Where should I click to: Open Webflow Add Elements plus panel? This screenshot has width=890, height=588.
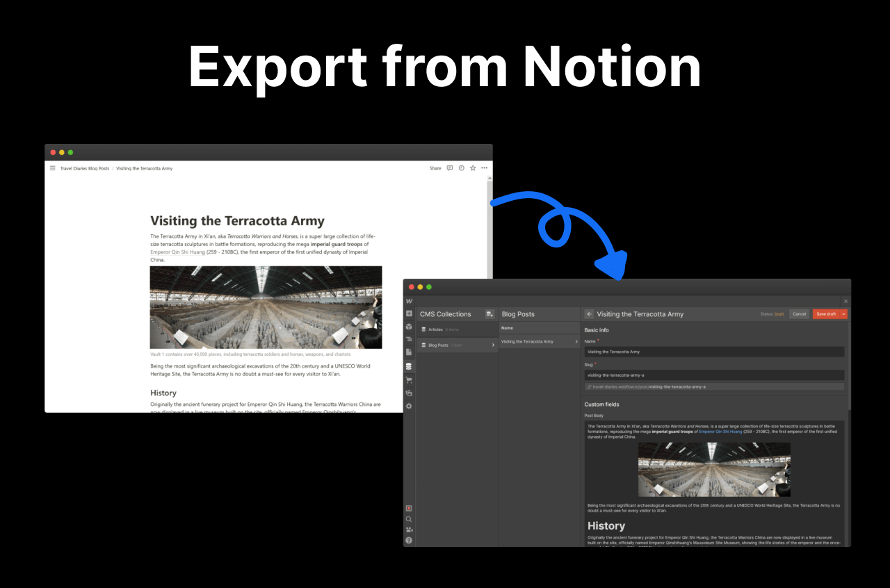click(x=409, y=313)
